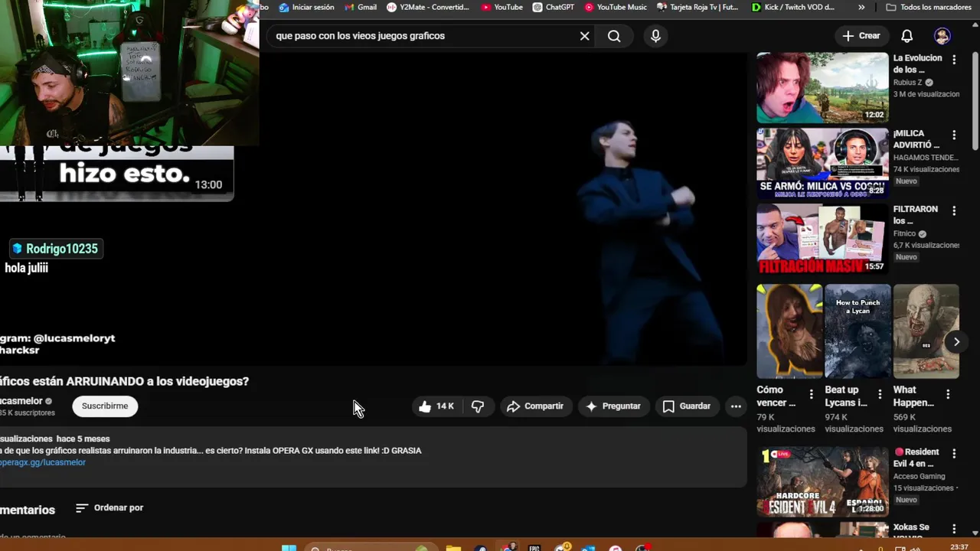Open the notifications bell

pyautogui.click(x=906, y=36)
